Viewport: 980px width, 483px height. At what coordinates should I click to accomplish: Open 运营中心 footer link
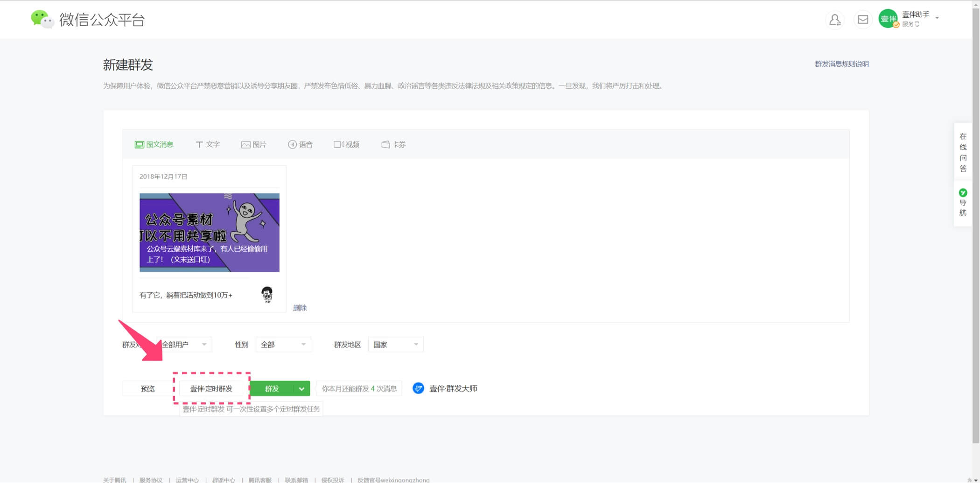pyautogui.click(x=187, y=480)
